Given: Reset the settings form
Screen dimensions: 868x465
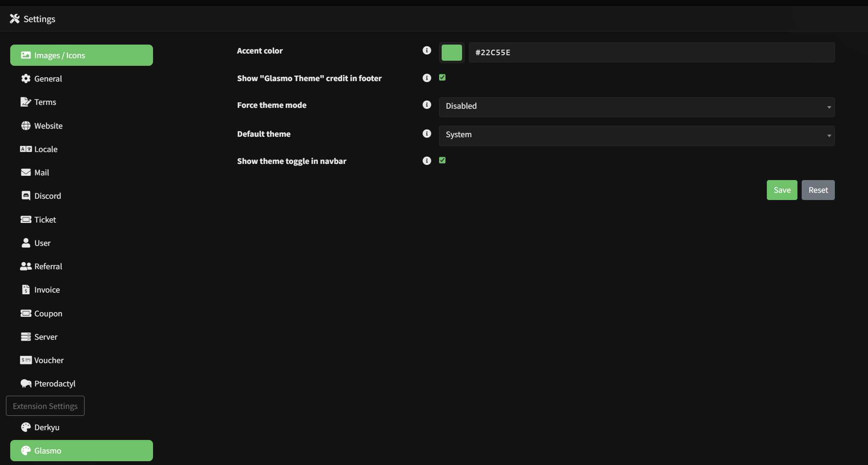Looking at the screenshot, I should (818, 190).
